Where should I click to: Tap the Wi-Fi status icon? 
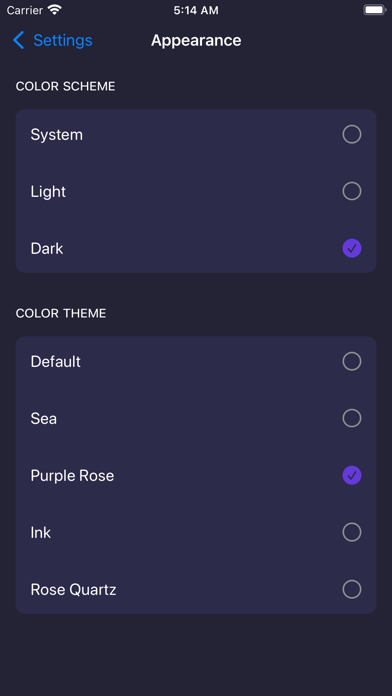tap(55, 10)
